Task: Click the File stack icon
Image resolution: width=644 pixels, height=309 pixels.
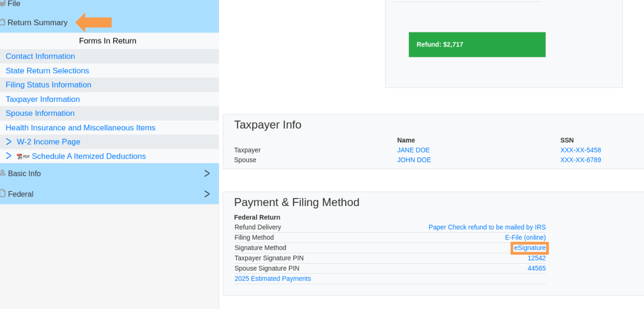Action: click(x=3, y=4)
